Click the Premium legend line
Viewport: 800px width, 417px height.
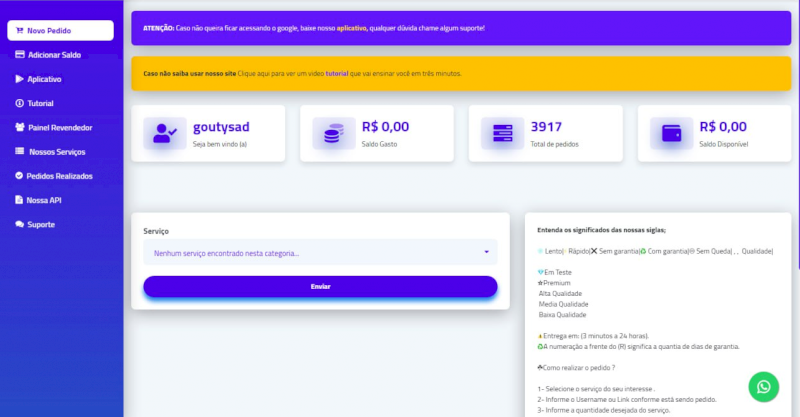(x=554, y=283)
